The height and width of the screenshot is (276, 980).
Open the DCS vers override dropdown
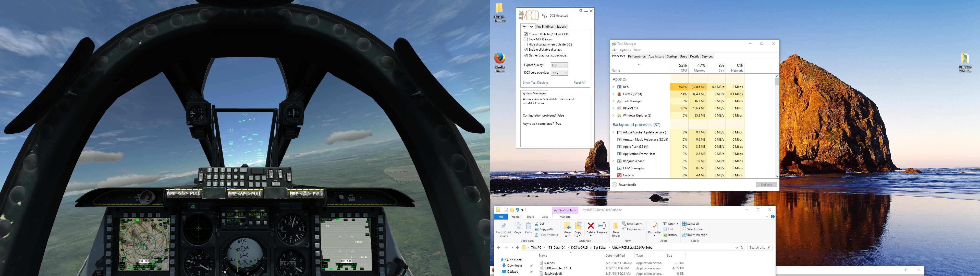[x=559, y=73]
